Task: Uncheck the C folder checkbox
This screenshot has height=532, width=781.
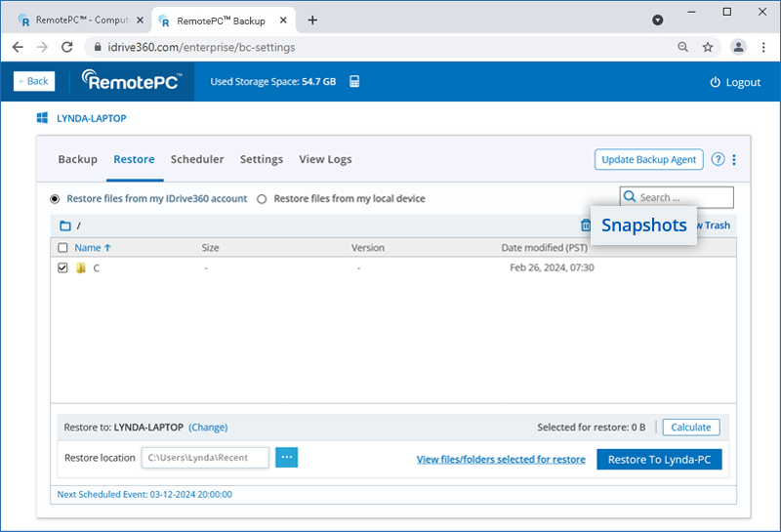Action: pyautogui.click(x=63, y=267)
